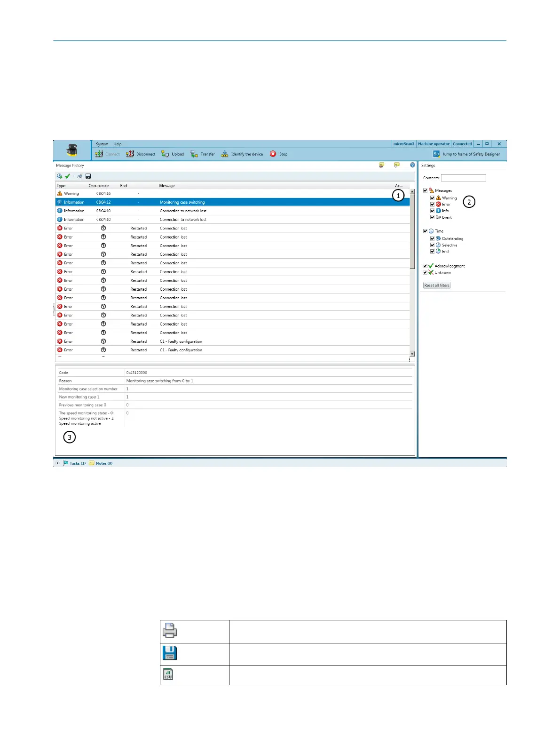Click the green checkmark acknowledge icon

coord(67,176)
